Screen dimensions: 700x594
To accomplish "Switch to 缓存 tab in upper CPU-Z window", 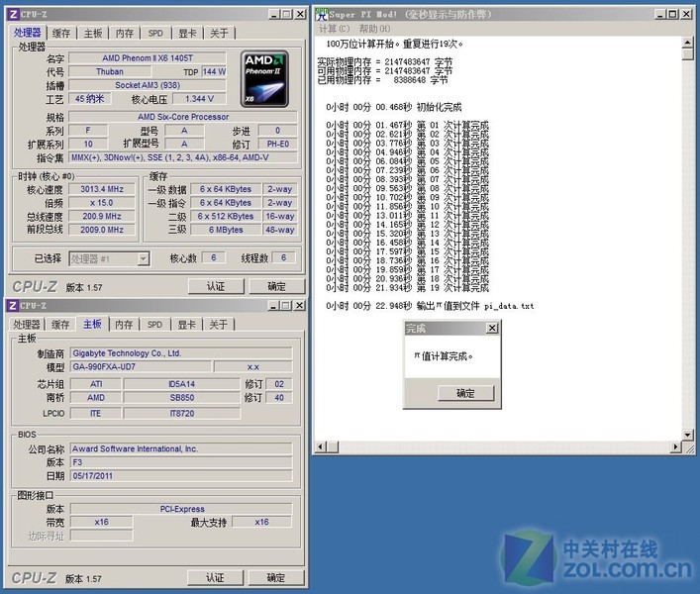I will tap(61, 33).
